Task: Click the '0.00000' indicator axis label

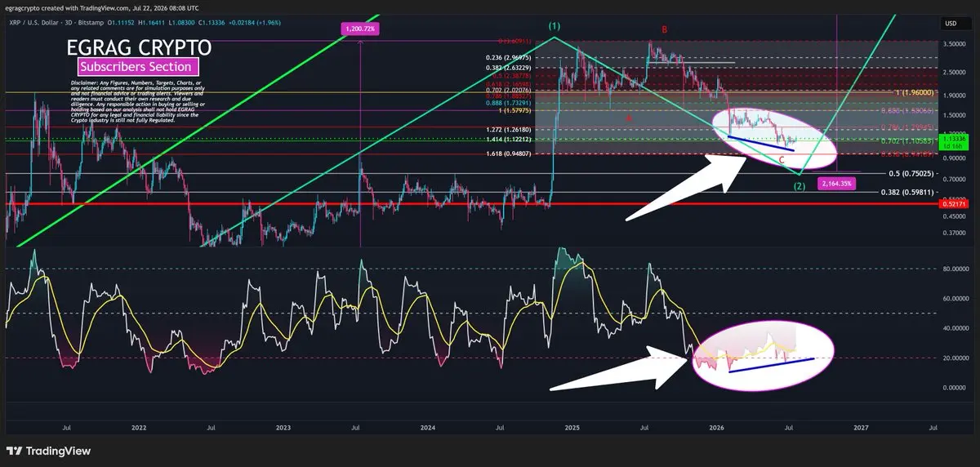Action: [x=956, y=388]
